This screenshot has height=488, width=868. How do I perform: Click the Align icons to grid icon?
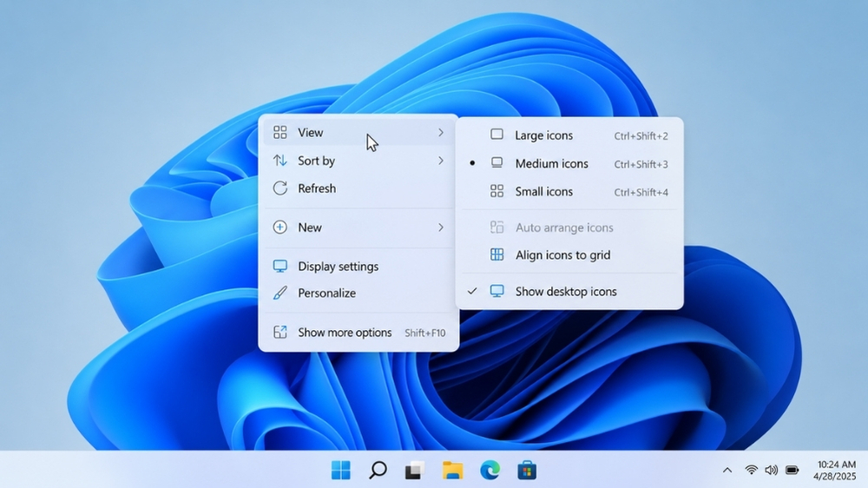497,254
